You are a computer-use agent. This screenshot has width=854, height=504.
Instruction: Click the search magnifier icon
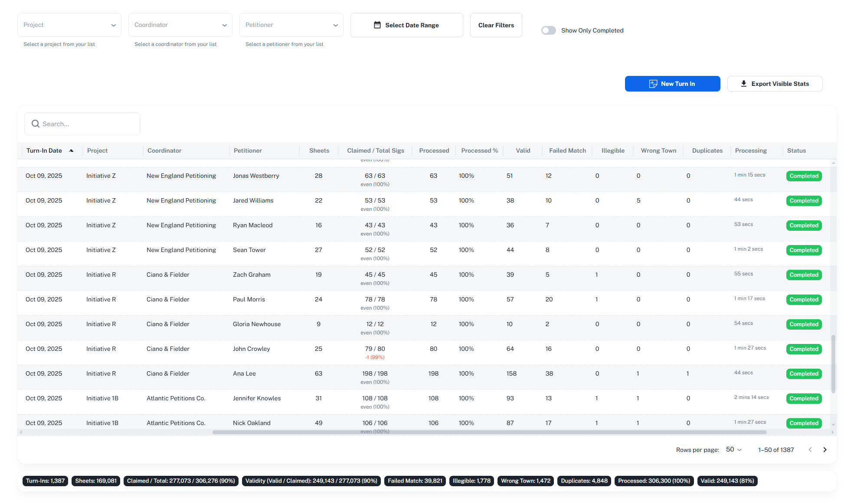point(36,124)
